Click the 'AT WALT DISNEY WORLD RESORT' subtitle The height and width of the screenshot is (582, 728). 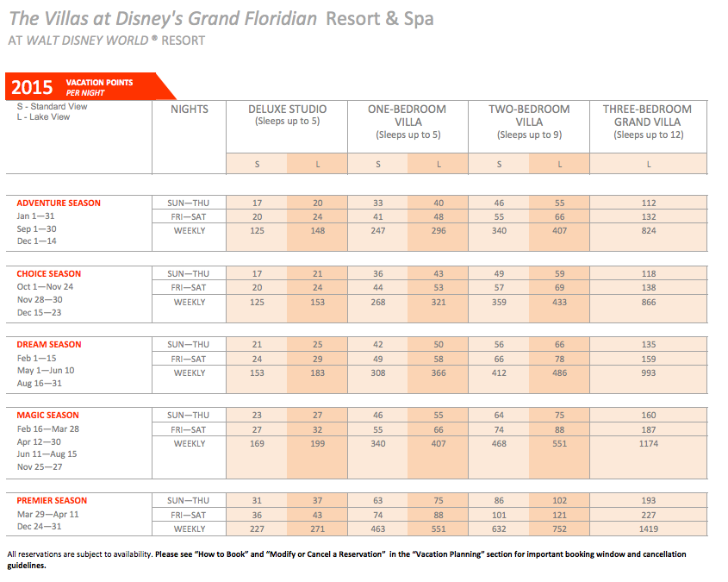click(x=107, y=41)
